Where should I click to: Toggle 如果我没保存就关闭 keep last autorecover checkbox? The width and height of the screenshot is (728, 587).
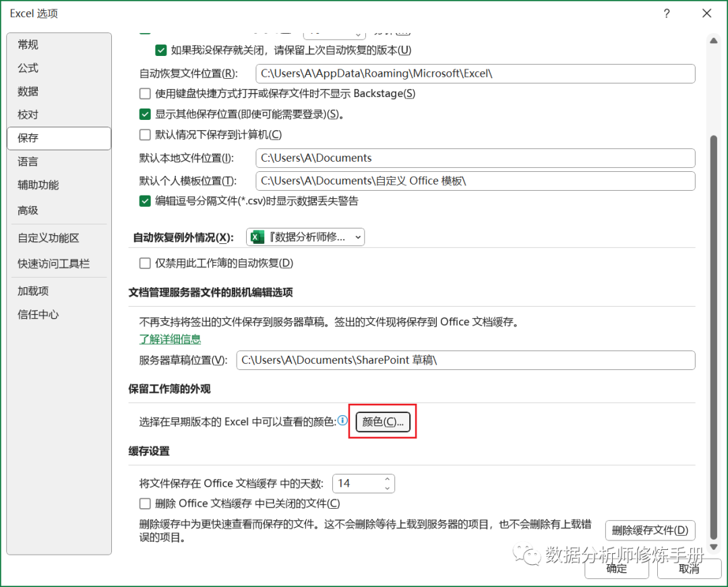tap(160, 50)
